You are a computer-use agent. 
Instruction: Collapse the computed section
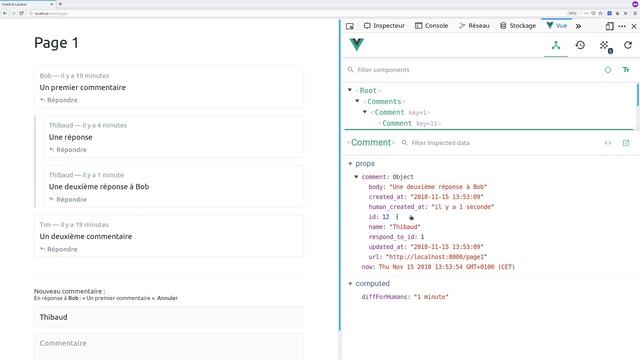(x=350, y=283)
